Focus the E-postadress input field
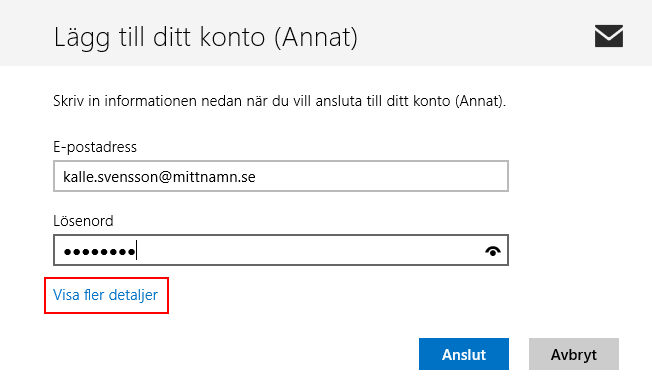 (281, 176)
